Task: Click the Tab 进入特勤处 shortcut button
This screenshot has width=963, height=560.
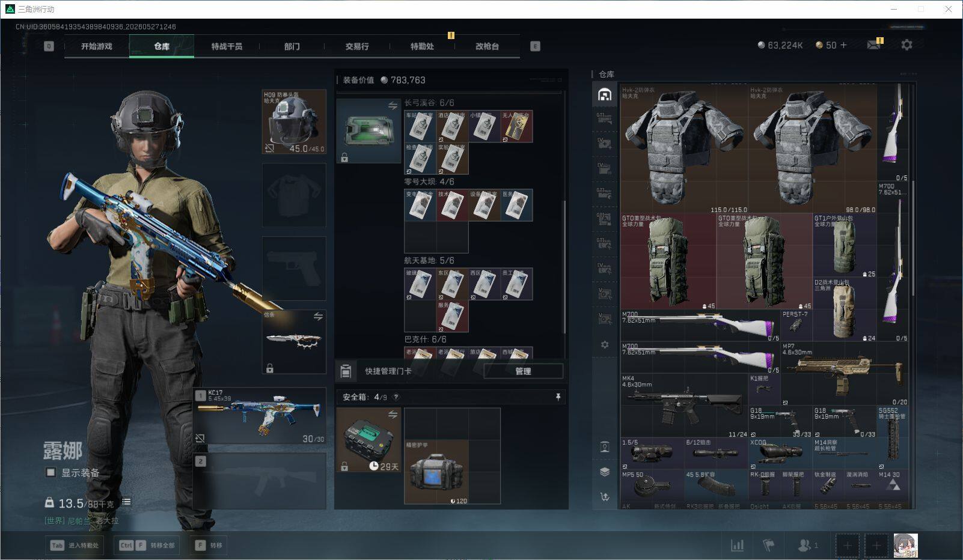Action: [x=75, y=546]
